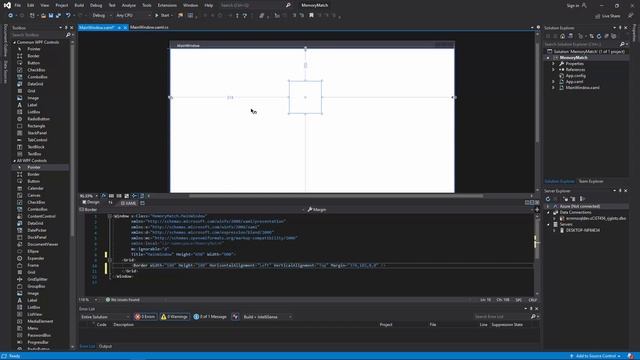Screen dimensions: 640x360
Task: Open the Debug configuration dropdown
Action: pos(102,16)
